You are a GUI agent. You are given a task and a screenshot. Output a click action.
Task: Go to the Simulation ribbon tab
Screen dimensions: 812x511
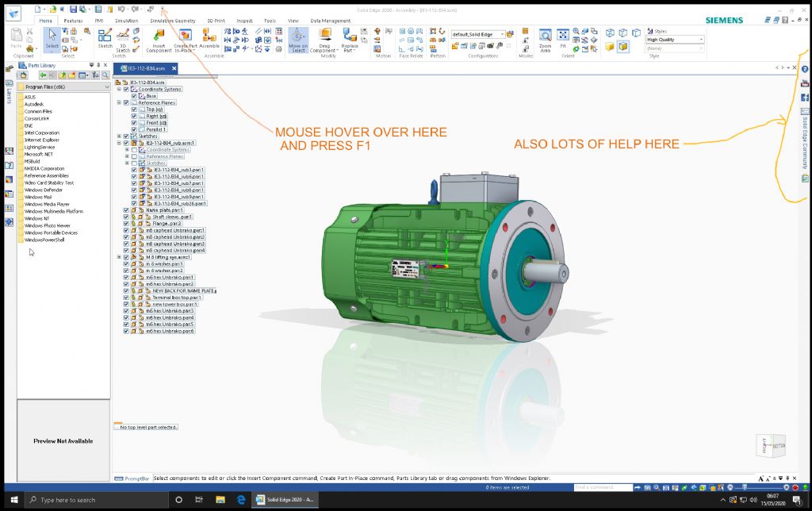[126, 21]
